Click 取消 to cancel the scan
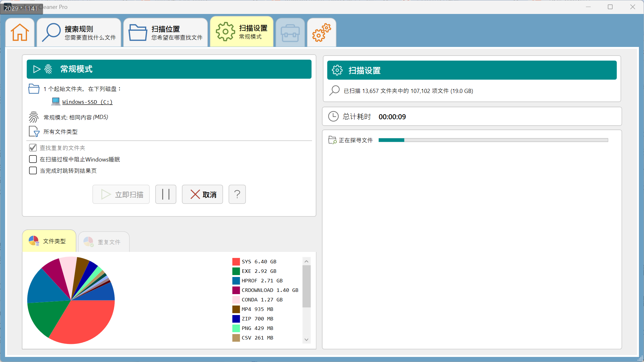Viewport: 644px width, 362px height. pos(202,194)
